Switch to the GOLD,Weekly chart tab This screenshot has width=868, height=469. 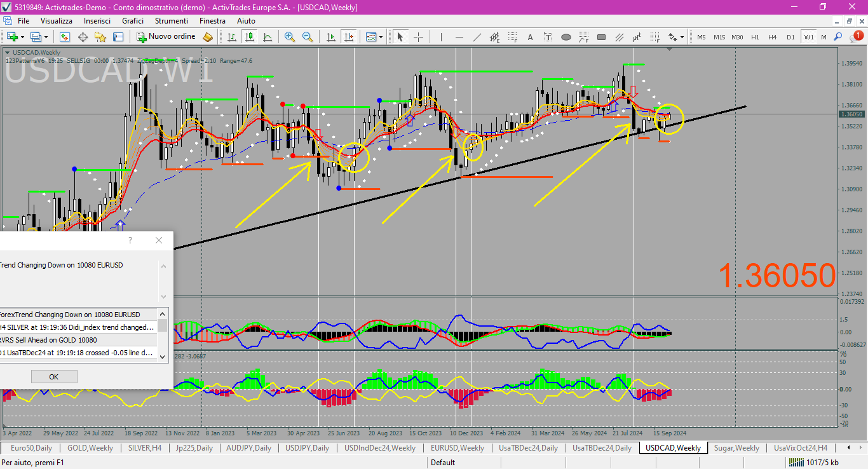click(x=90, y=448)
